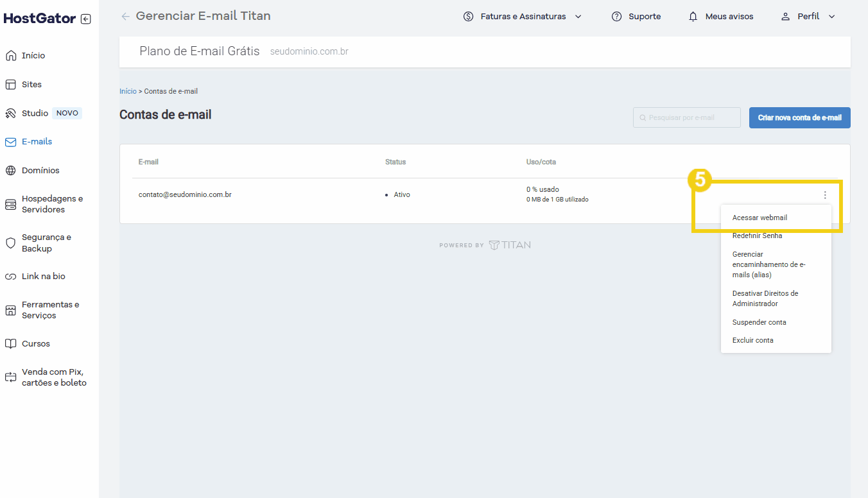Expand the Faturas e Assinaturas dropdown chevron
Image resolution: width=868 pixels, height=498 pixels.
click(578, 17)
